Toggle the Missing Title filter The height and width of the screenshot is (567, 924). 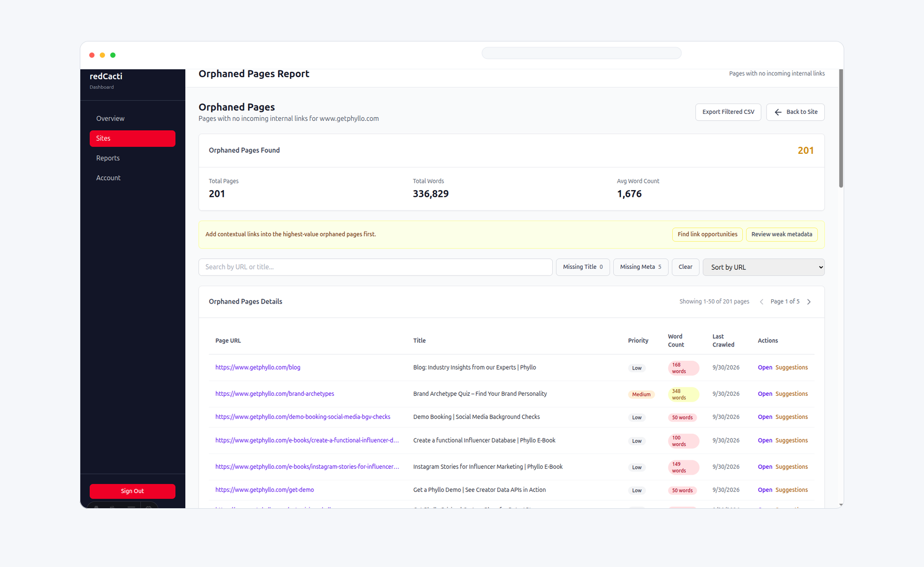pyautogui.click(x=583, y=267)
